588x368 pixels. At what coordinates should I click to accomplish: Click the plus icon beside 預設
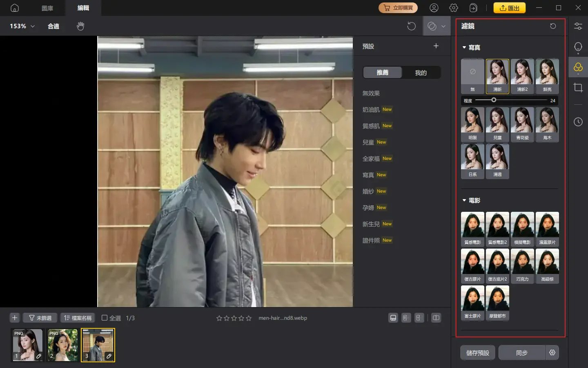coord(436,46)
